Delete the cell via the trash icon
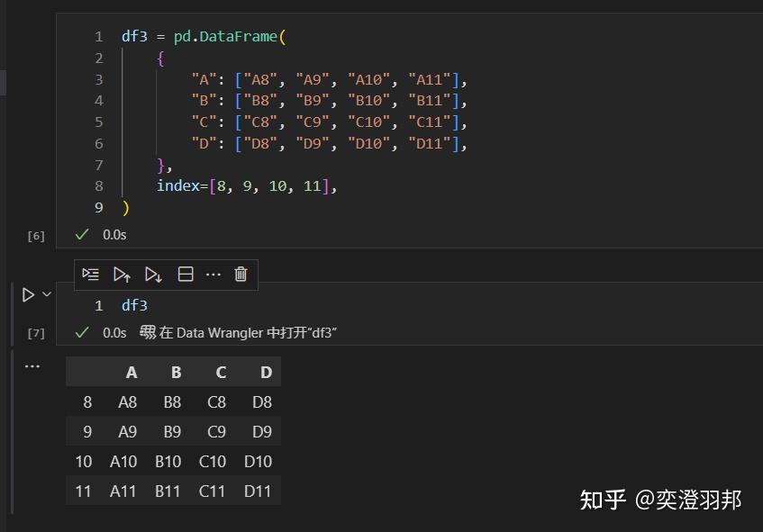This screenshot has height=532, width=763. (240, 275)
